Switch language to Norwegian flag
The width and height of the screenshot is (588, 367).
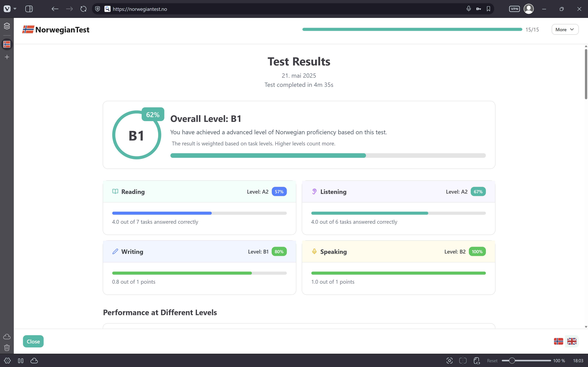pyautogui.click(x=558, y=341)
